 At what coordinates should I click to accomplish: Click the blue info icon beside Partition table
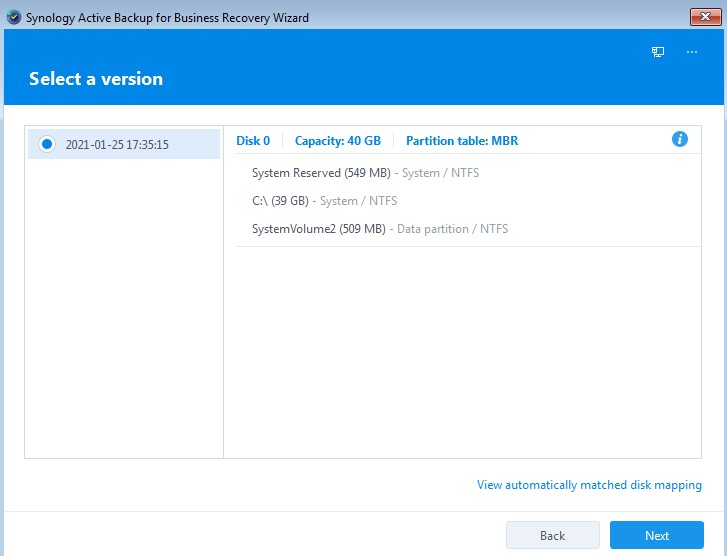point(680,139)
